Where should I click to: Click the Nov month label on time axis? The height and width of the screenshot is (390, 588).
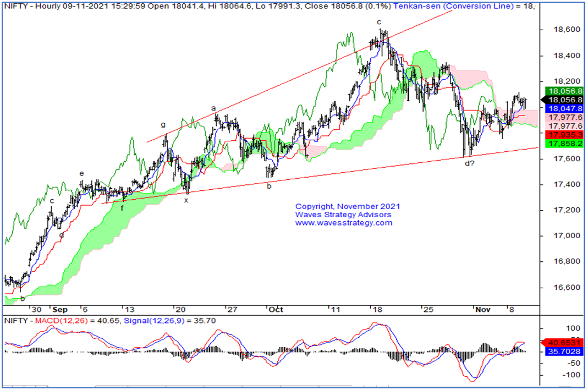coord(482,310)
